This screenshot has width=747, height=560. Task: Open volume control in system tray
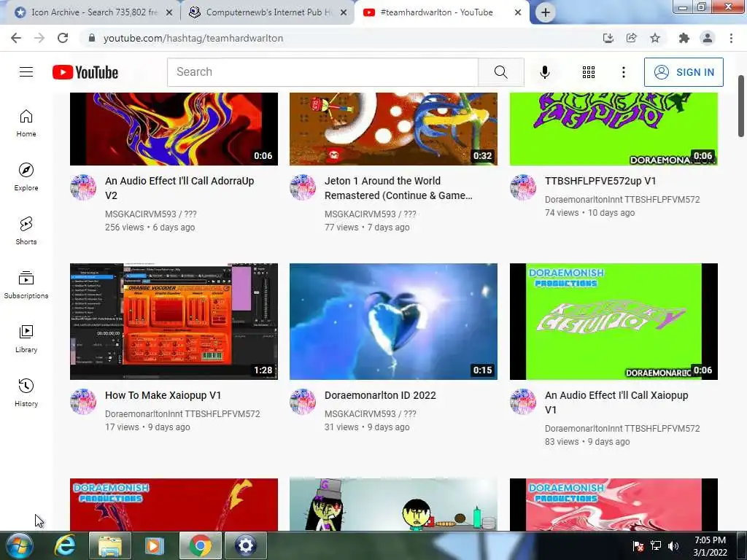(x=673, y=546)
